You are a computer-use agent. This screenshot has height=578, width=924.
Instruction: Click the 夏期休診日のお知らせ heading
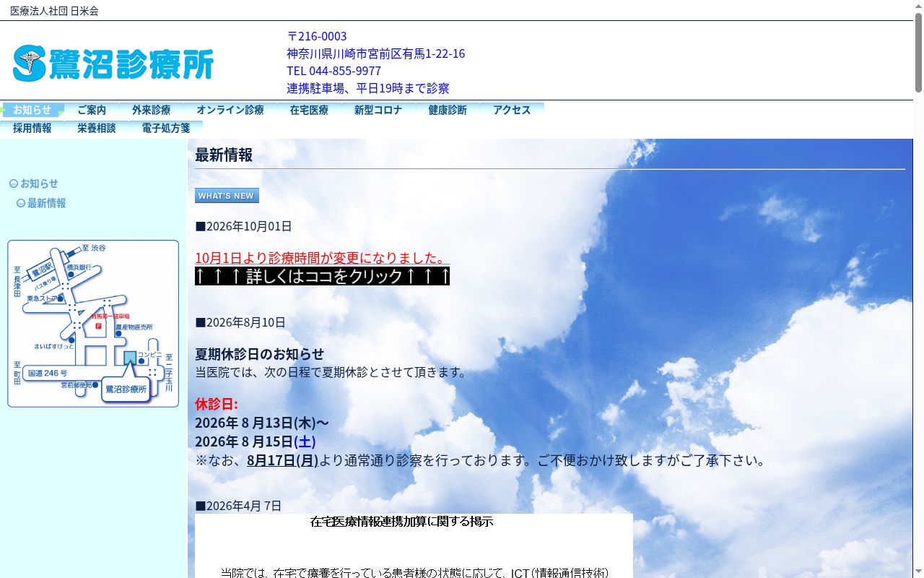[260, 354]
